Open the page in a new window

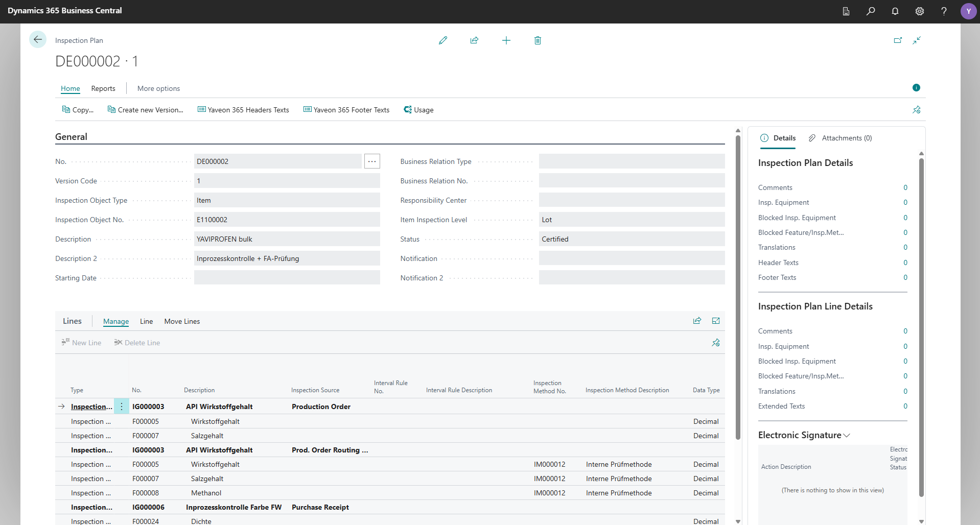898,40
